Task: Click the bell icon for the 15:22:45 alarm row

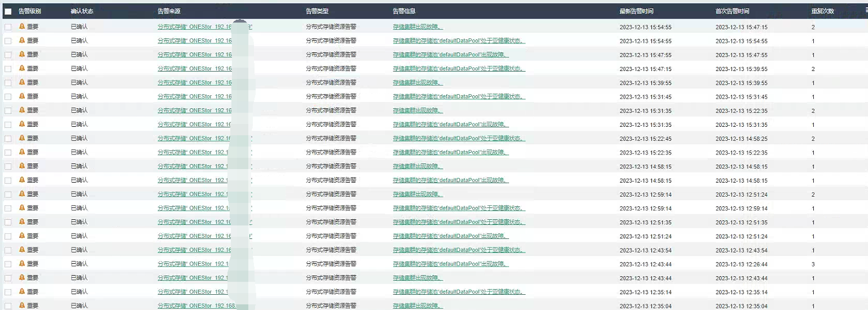Action: (22, 138)
